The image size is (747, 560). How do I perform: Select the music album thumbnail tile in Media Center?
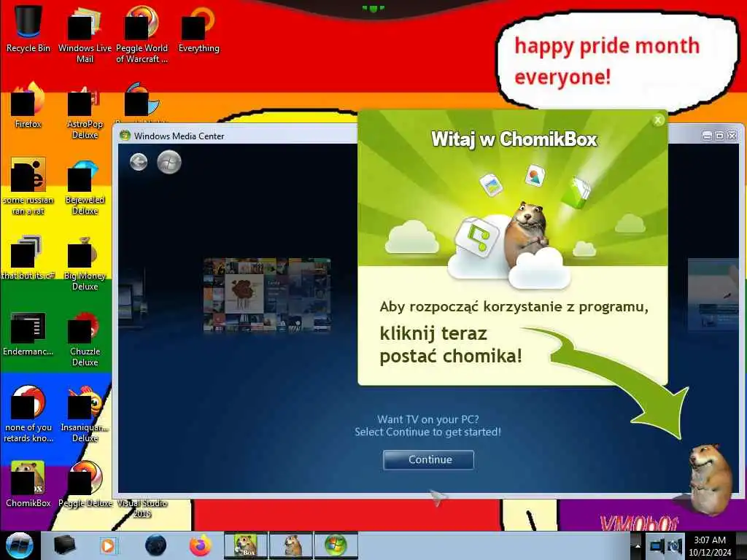pyautogui.click(x=267, y=295)
